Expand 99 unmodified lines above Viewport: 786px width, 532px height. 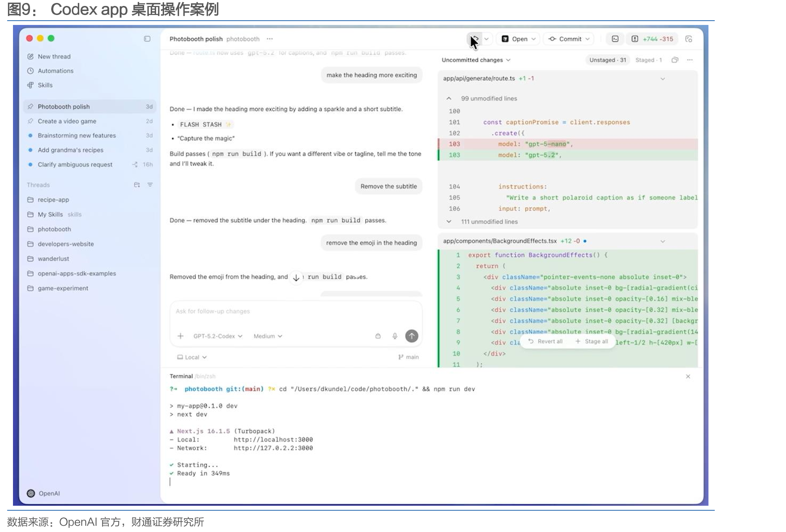click(x=449, y=98)
